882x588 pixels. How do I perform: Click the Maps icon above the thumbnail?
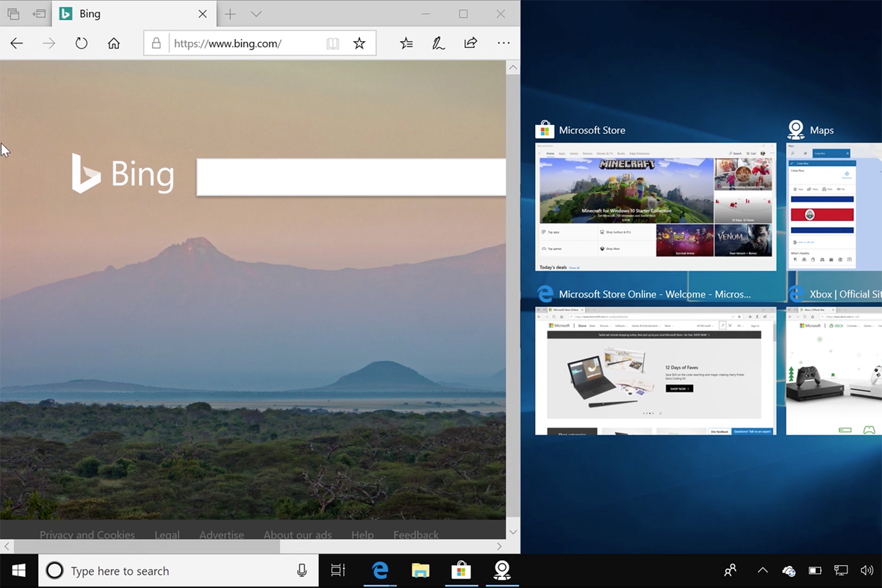click(x=795, y=130)
